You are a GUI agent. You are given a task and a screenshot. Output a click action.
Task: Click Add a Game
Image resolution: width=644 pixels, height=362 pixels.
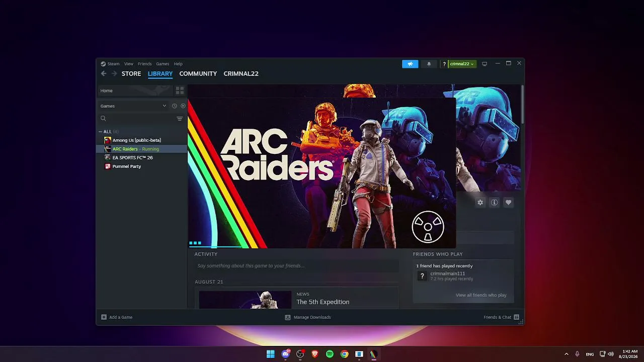(x=117, y=317)
